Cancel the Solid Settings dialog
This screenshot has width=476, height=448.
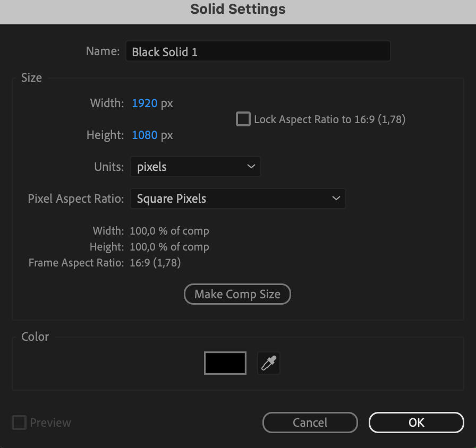[310, 423]
